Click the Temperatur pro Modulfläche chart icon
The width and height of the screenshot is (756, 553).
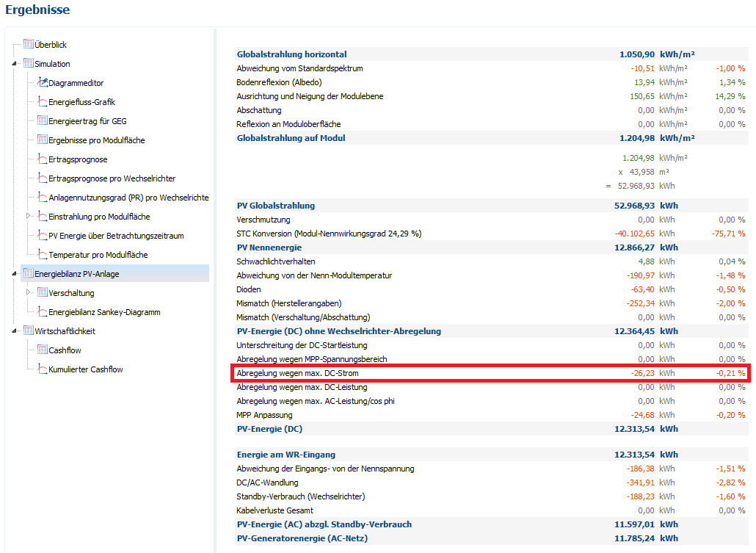[x=43, y=255]
